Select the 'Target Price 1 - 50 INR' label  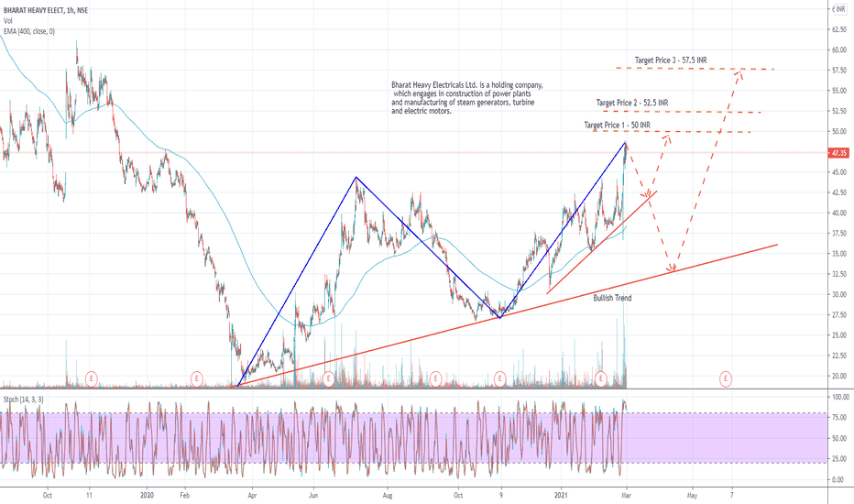617,125
